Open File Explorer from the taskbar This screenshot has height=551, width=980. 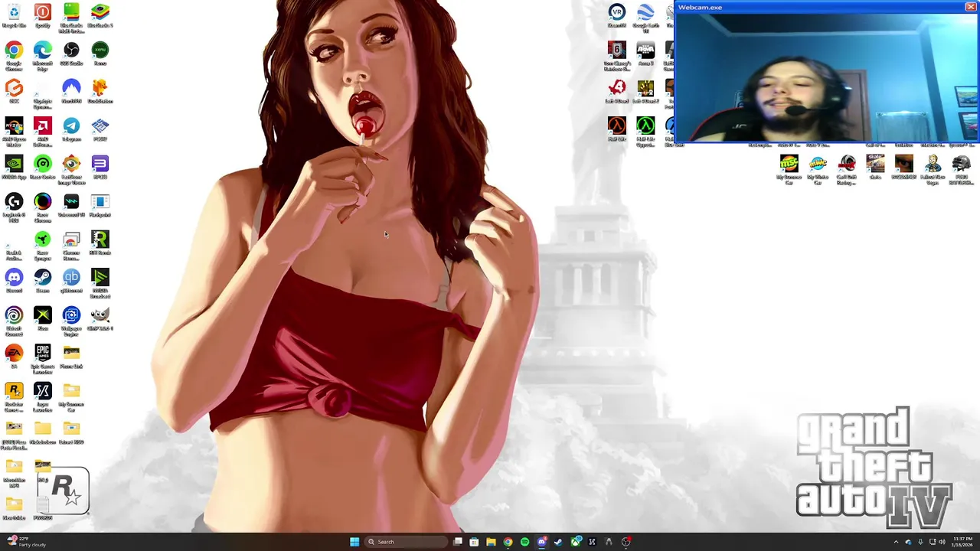pos(491,542)
